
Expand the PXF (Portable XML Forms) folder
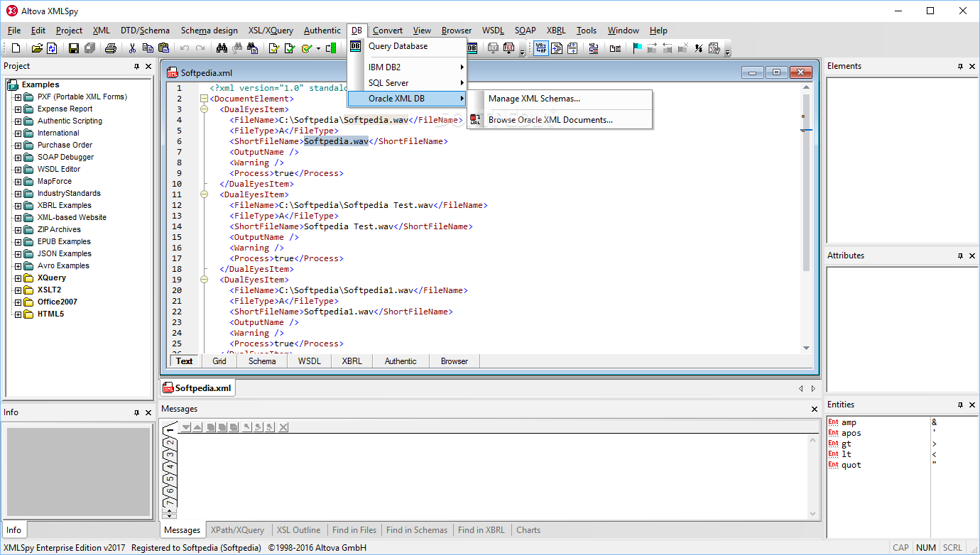pos(18,97)
